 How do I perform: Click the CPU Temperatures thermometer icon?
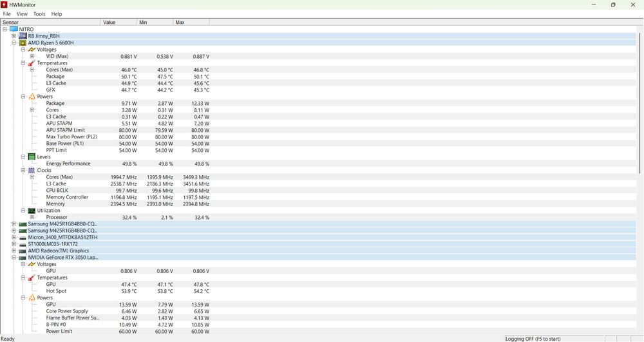click(x=32, y=63)
